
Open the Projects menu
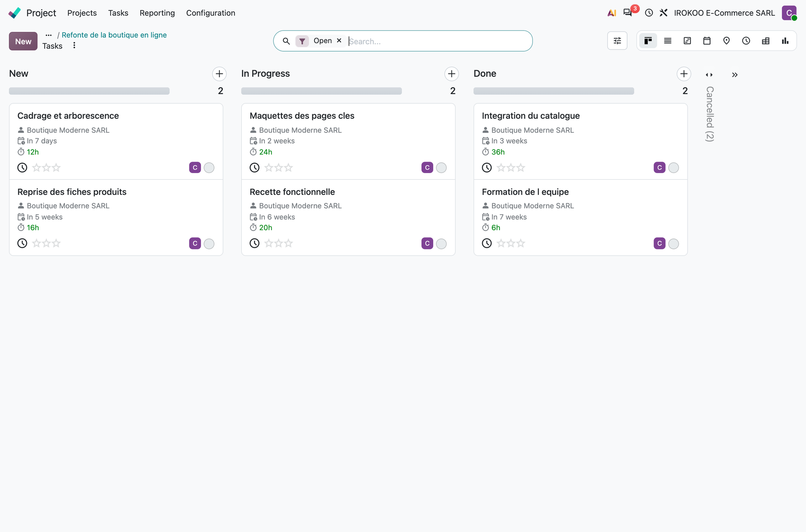coord(82,13)
